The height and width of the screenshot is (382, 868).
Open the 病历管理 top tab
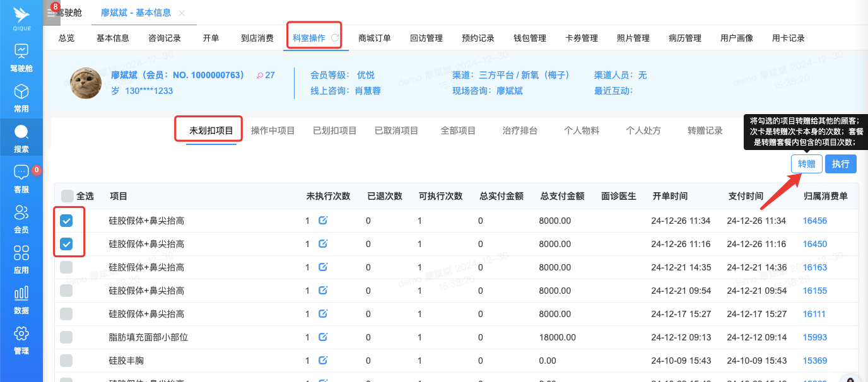684,38
